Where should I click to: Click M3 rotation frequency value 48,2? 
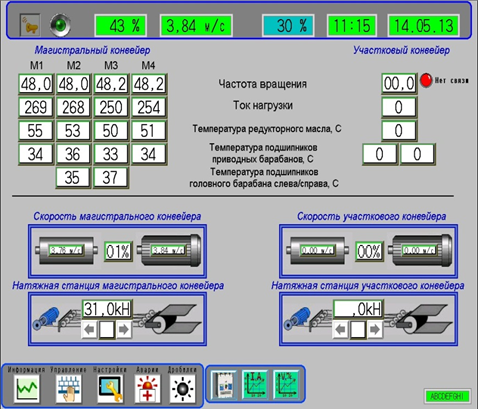point(111,84)
